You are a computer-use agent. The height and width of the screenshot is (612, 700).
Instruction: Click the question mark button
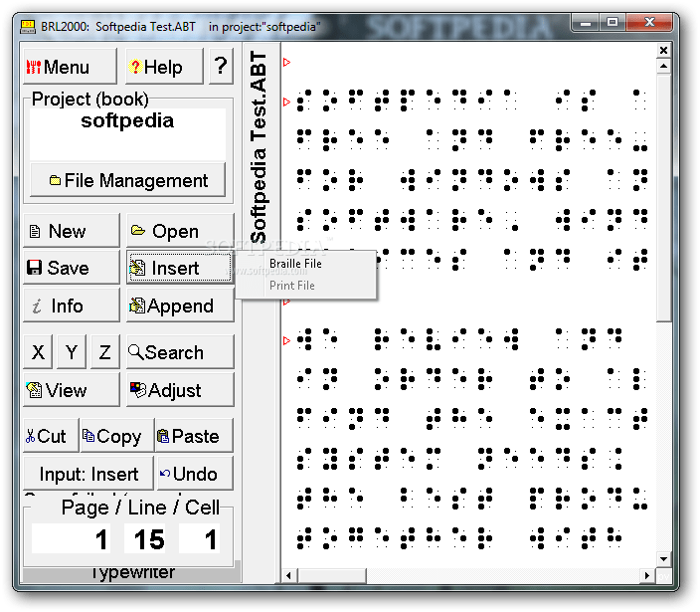click(x=221, y=67)
